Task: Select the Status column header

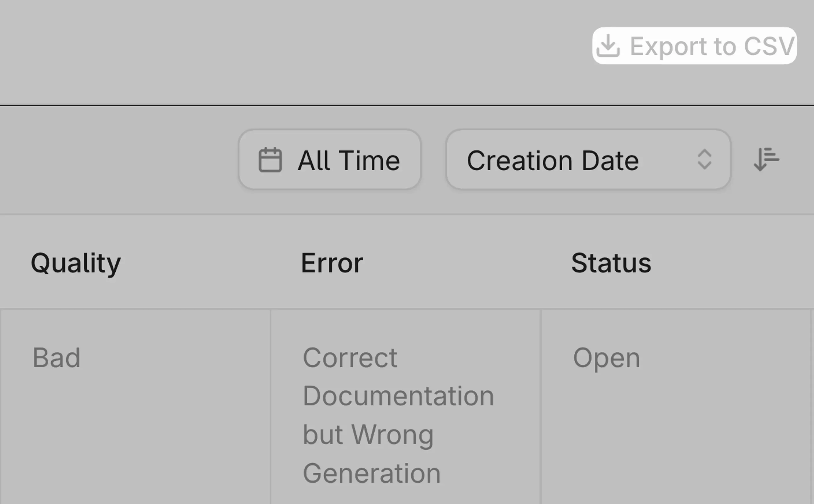Action: click(611, 263)
